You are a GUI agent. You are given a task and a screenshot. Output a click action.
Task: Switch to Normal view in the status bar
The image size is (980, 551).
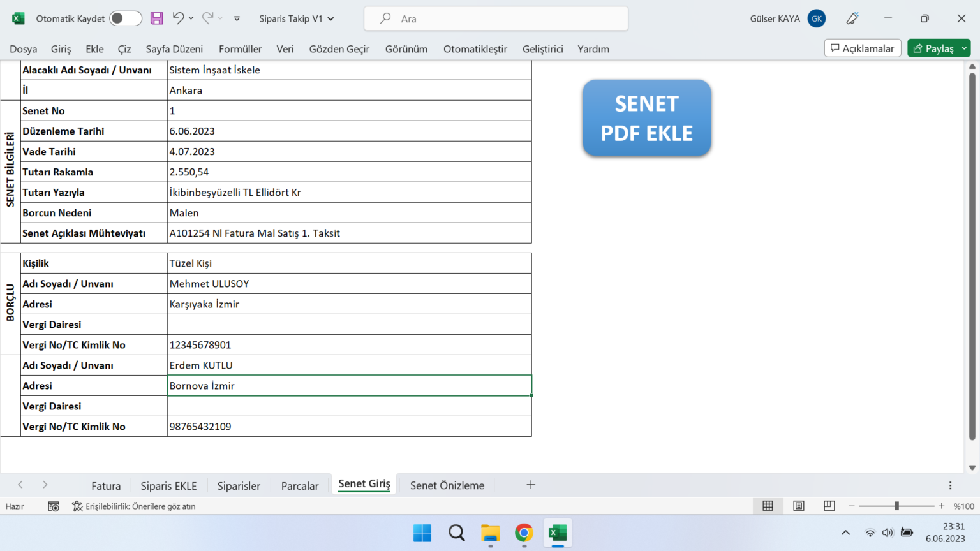(x=768, y=505)
